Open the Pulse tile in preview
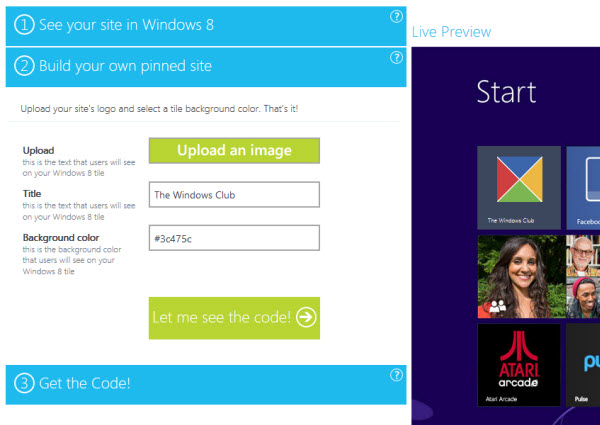Screen dimensions: 600x425 pos(583,365)
